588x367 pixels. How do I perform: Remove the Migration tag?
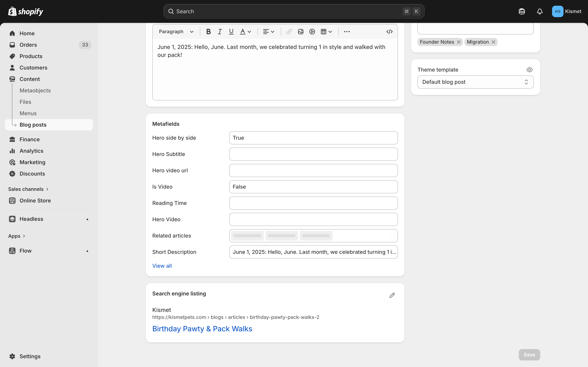pyautogui.click(x=493, y=42)
